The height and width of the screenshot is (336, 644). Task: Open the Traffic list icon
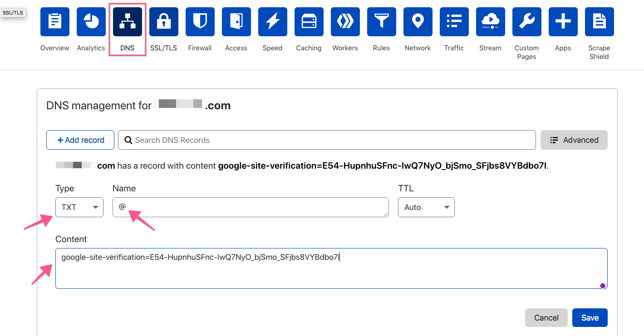[x=454, y=22]
